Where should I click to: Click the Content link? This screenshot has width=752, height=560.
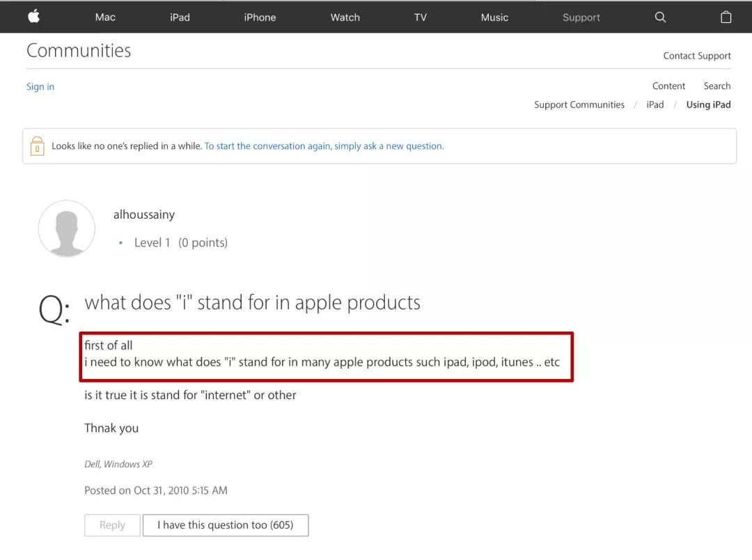point(668,86)
